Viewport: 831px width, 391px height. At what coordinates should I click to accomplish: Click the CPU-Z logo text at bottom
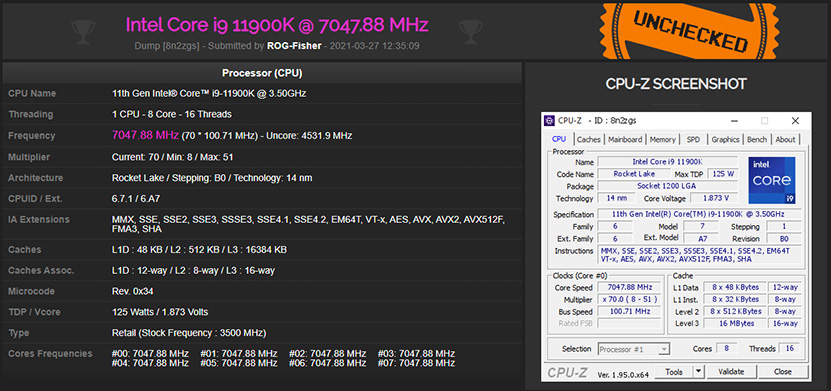pos(568,372)
